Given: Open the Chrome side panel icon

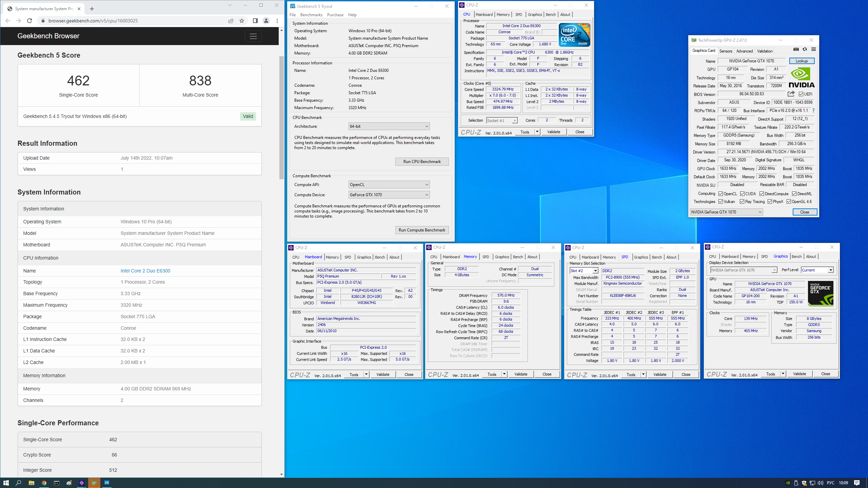Looking at the screenshot, I should [255, 21].
